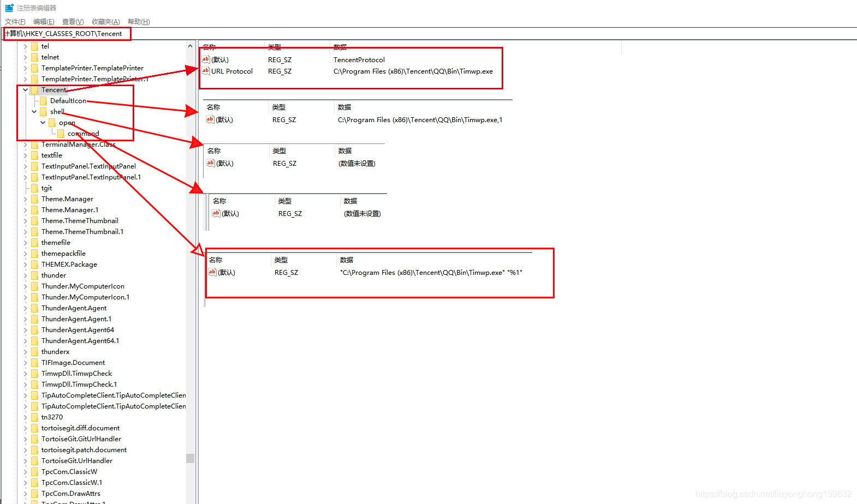Click folder icon of TortoiseGit.UrlHandler key

(x=35, y=461)
